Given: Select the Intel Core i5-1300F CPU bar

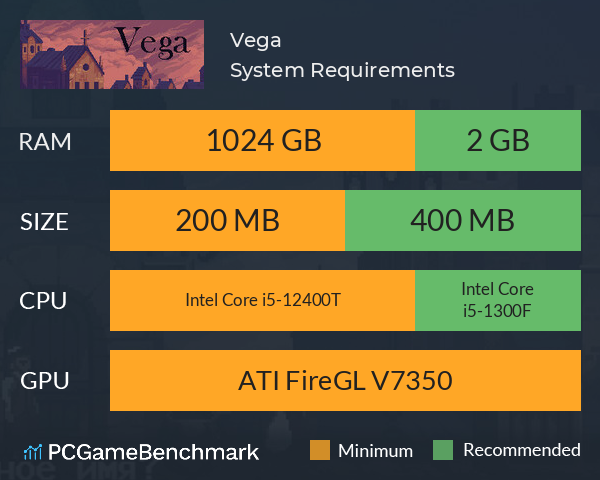Looking at the screenshot, I should coord(498,300).
